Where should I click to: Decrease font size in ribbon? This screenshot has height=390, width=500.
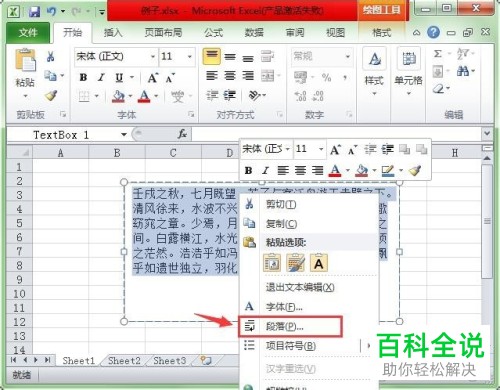170,78
